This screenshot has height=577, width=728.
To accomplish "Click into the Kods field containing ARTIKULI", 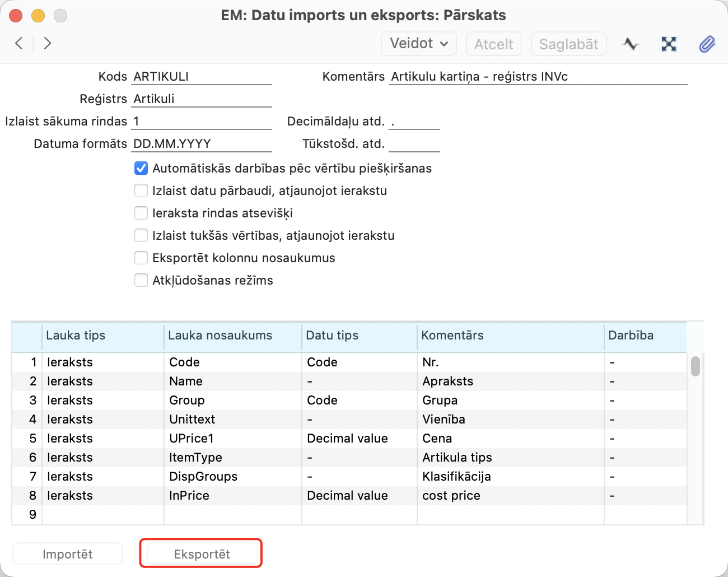I will click(x=202, y=77).
